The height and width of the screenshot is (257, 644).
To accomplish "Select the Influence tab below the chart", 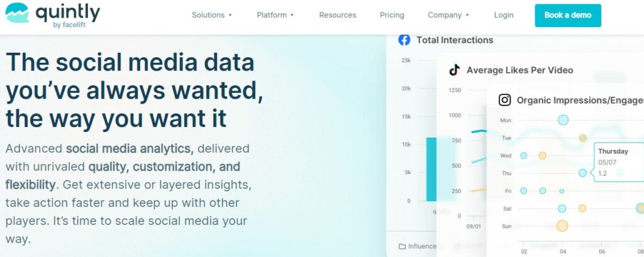I will tap(421, 246).
